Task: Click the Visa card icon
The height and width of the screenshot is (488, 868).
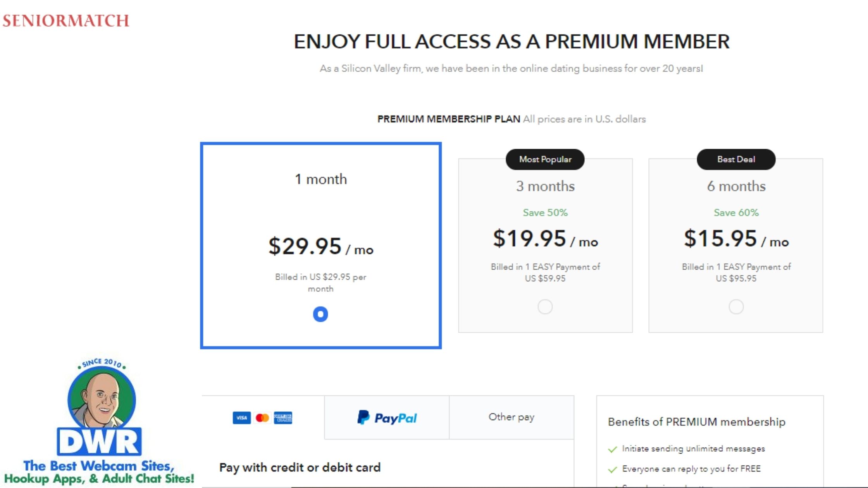Action: coord(241,418)
